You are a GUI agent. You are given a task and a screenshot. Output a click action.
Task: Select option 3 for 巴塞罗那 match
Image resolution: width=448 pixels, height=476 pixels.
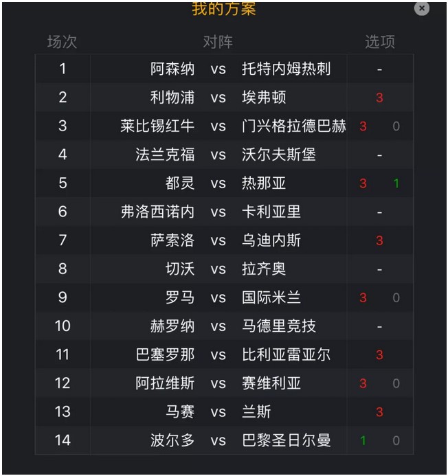(379, 355)
